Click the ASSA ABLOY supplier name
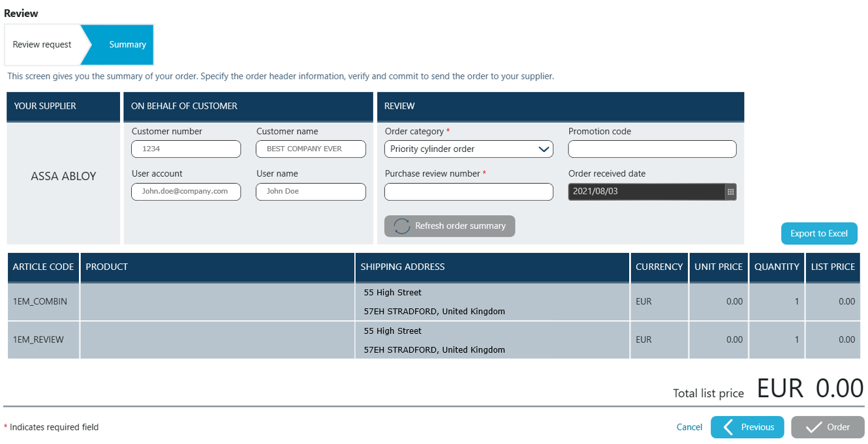Screen dimensions: 868x444 coord(63,176)
